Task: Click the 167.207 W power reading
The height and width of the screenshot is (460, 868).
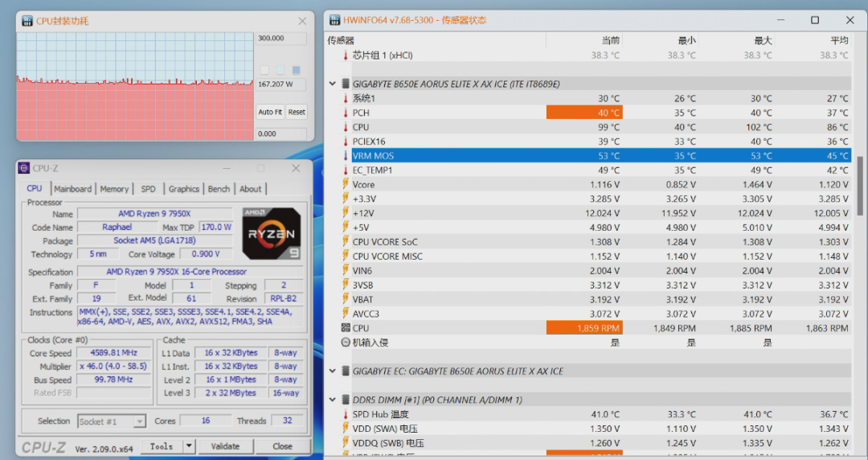Action: (281, 84)
